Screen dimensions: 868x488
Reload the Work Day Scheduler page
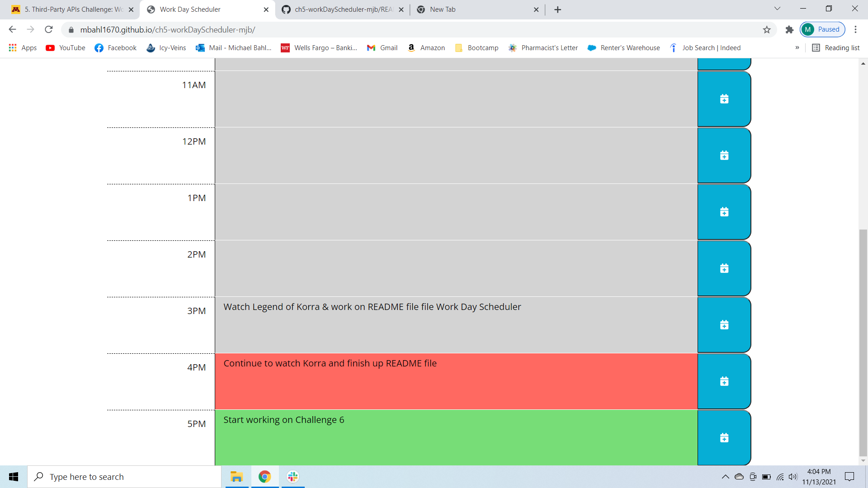click(x=49, y=29)
